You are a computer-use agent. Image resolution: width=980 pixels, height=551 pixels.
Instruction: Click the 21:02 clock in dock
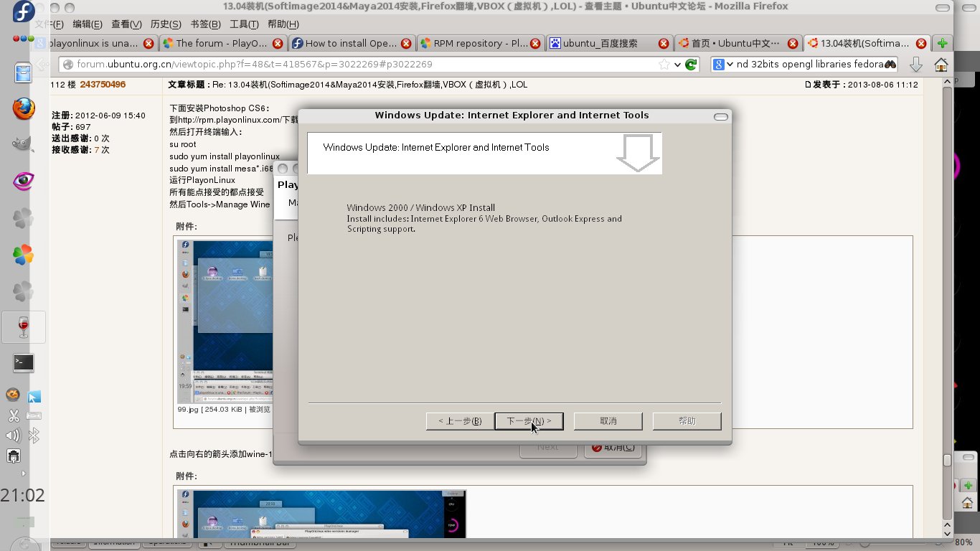pos(22,495)
